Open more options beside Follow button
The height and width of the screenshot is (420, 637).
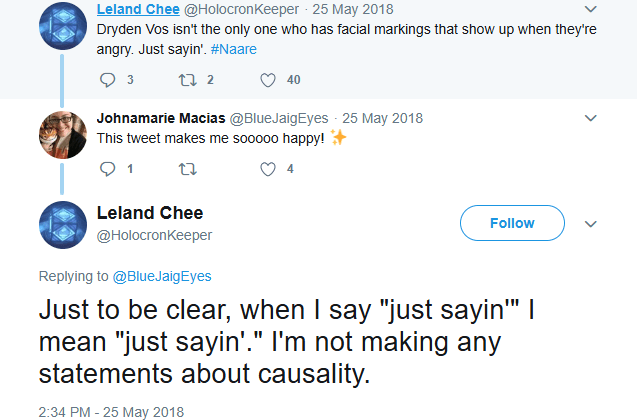tap(589, 223)
